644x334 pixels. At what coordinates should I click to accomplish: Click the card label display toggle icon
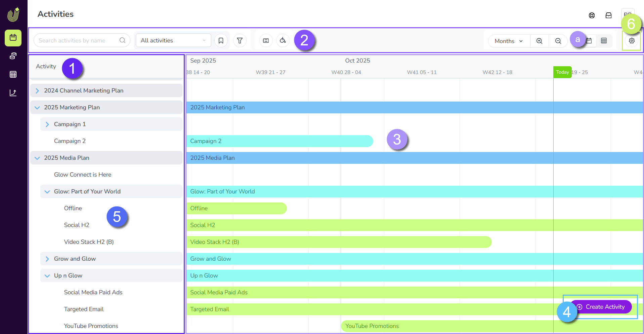[266, 40]
